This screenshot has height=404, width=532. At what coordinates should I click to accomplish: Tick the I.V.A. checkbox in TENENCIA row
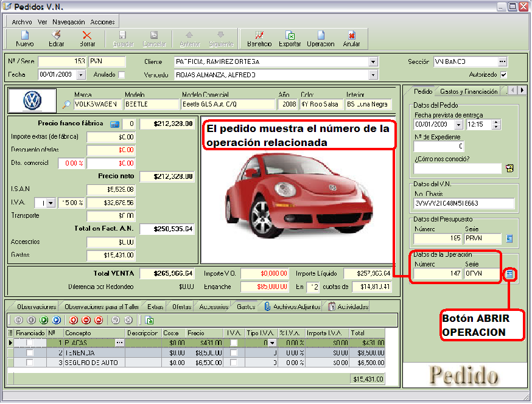pyautogui.click(x=234, y=353)
